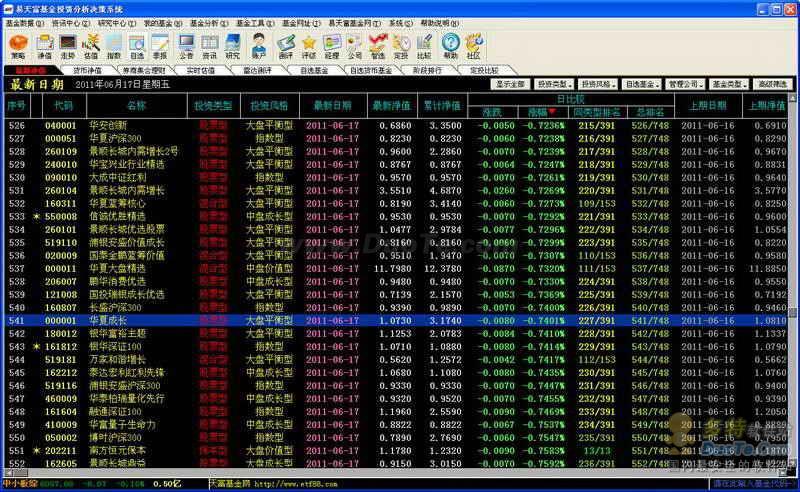Open the 基金分析 menu
800x492 pixels.
pyautogui.click(x=209, y=23)
